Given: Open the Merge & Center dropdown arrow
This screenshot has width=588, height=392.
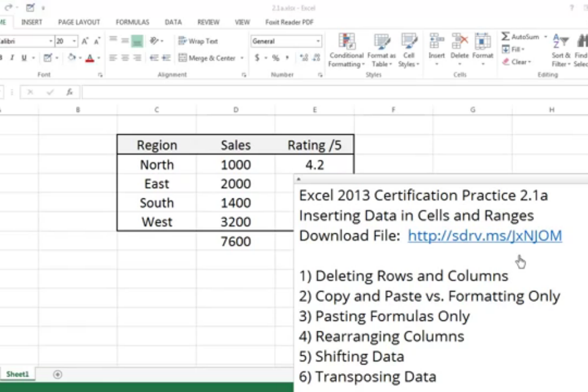Looking at the screenshot, I should (242, 58).
